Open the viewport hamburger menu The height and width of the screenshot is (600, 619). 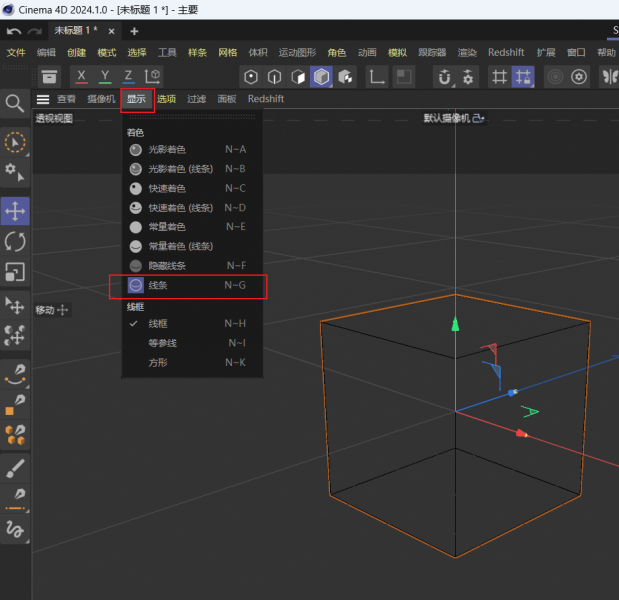(43, 99)
